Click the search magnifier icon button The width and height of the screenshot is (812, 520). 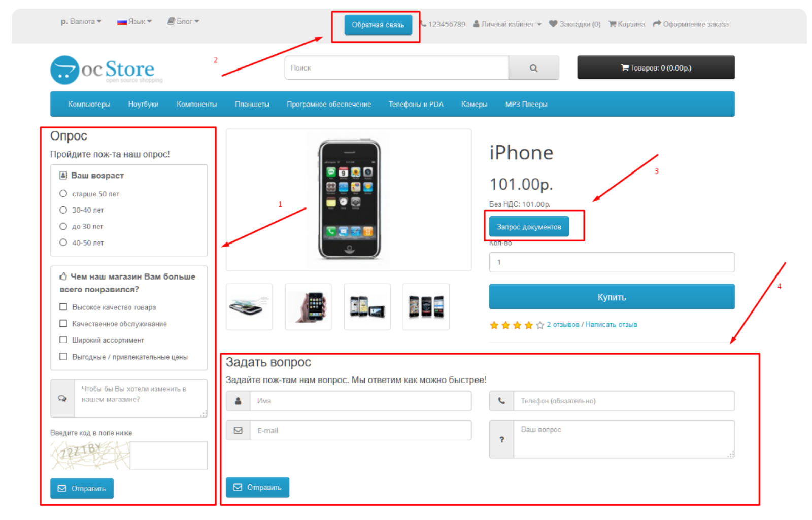pos(533,68)
